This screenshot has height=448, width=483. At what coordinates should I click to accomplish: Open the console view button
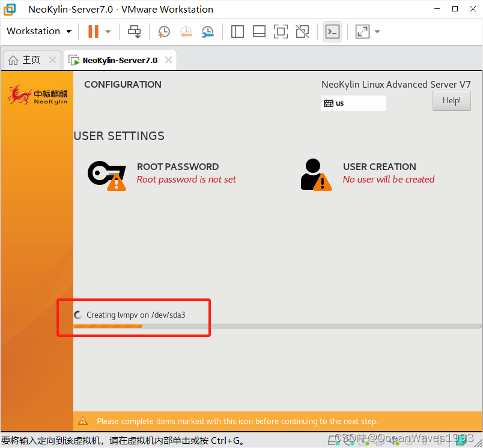coord(332,31)
